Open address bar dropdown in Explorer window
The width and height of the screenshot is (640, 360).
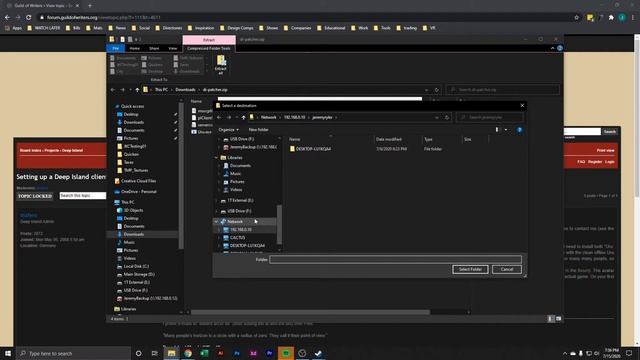(427, 90)
